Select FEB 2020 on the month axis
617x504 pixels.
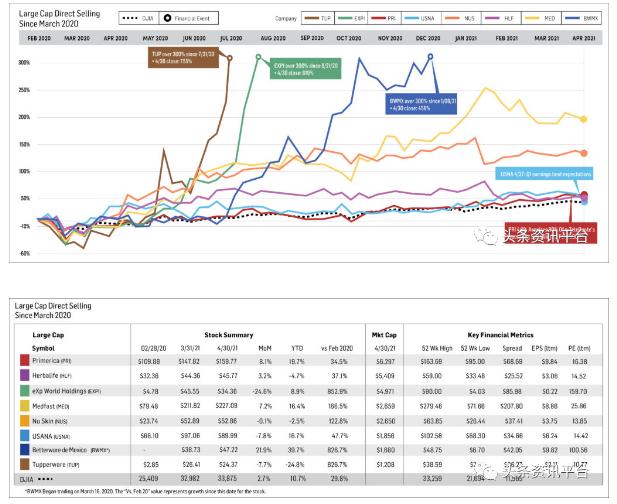[39, 38]
